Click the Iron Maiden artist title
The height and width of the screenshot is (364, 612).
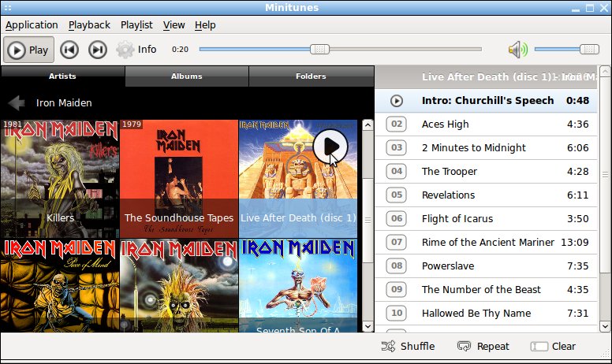[64, 103]
